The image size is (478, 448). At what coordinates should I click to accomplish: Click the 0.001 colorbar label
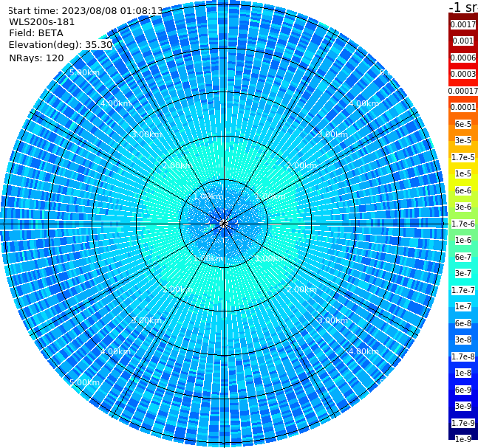(x=463, y=41)
